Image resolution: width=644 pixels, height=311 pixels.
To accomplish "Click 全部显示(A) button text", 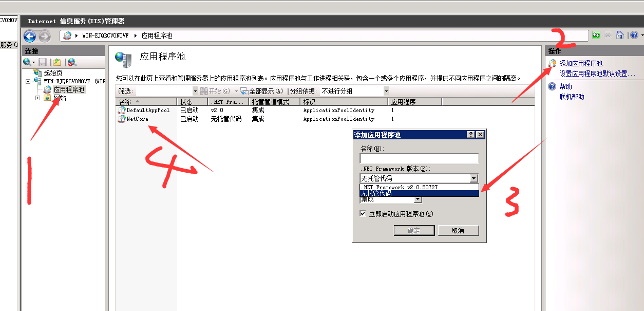I will [x=266, y=91].
